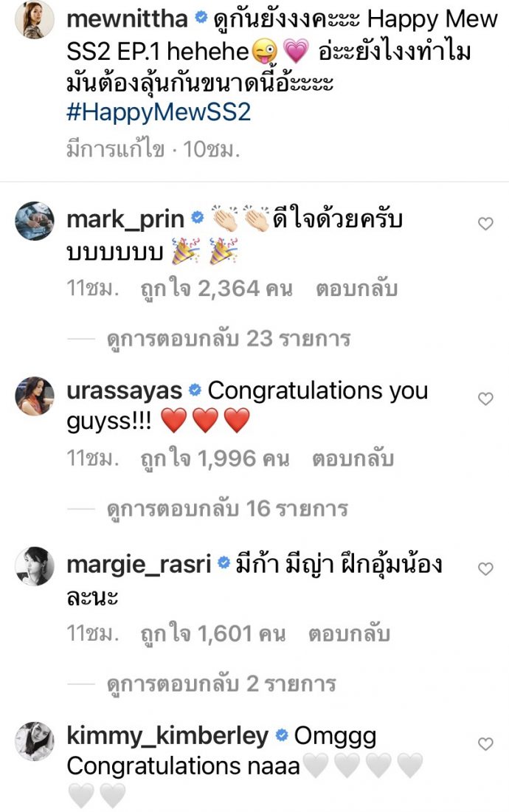509x812 pixels.
Task: Open the #HappyMewSS2 hashtag
Action: [x=159, y=112]
